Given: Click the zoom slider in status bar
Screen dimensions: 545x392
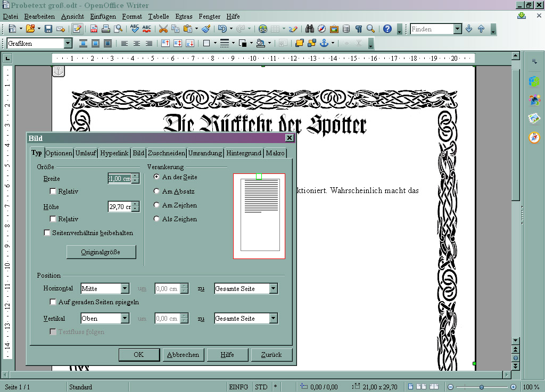Looking at the screenshot, I should pyautogui.click(x=481, y=387).
